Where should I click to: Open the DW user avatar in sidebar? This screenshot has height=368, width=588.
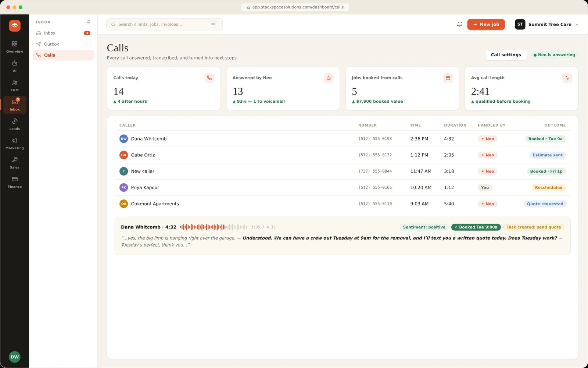click(15, 357)
